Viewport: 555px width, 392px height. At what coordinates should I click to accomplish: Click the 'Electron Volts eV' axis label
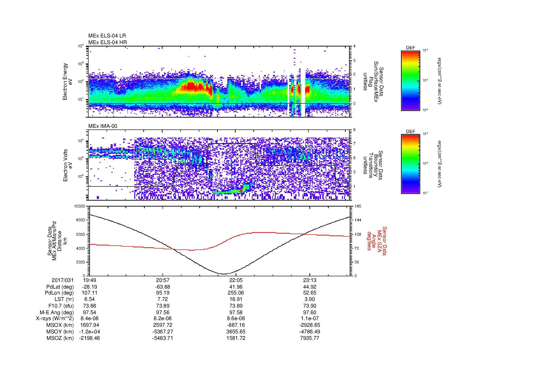click(x=68, y=166)
